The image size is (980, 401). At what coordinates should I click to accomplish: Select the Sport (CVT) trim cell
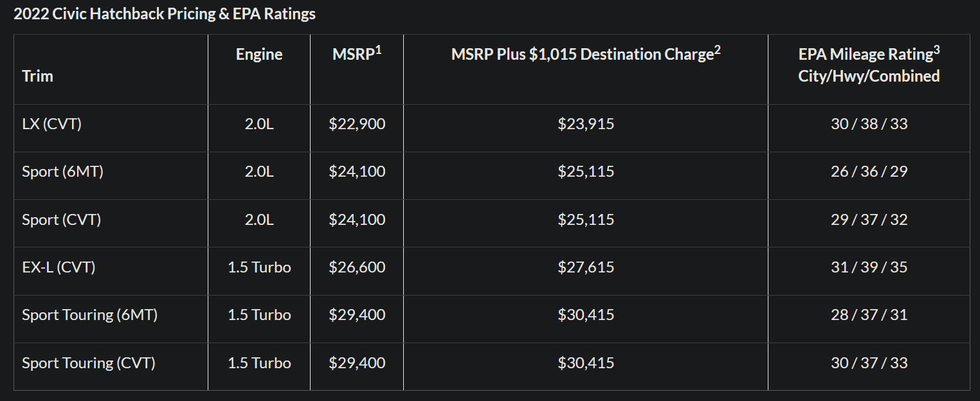coord(62,219)
